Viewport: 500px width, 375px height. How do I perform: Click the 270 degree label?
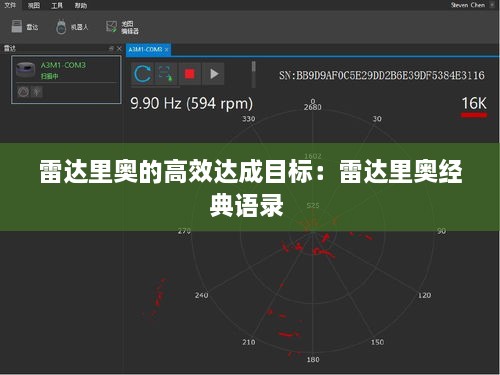(x=184, y=231)
